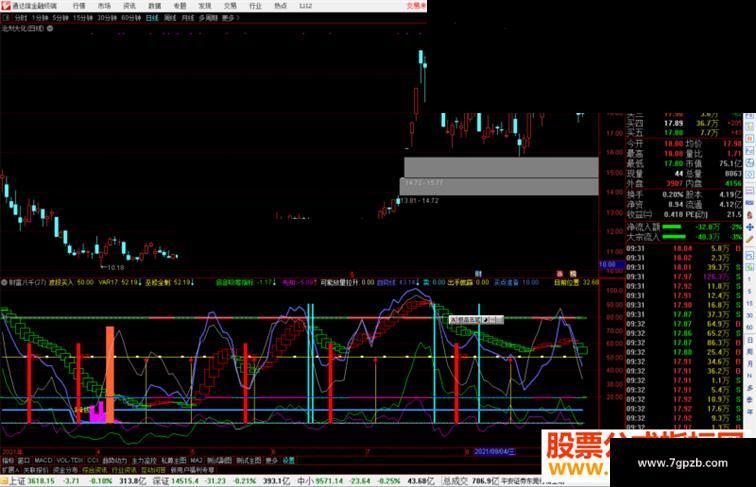
Task: Open the 多周期 multi-period view
Action: coord(208,18)
